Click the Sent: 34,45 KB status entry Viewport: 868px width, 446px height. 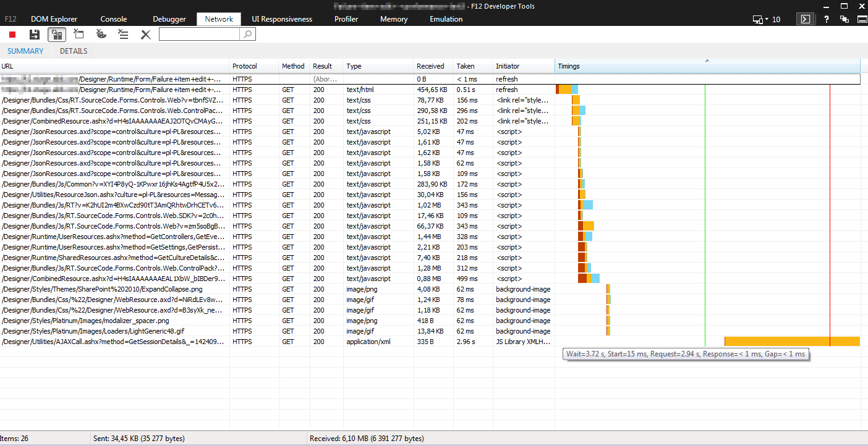click(138, 439)
